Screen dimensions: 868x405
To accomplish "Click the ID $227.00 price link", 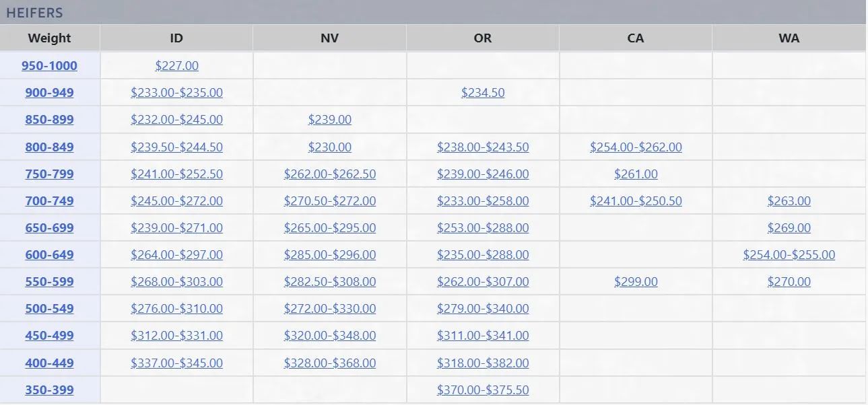I will [176, 66].
